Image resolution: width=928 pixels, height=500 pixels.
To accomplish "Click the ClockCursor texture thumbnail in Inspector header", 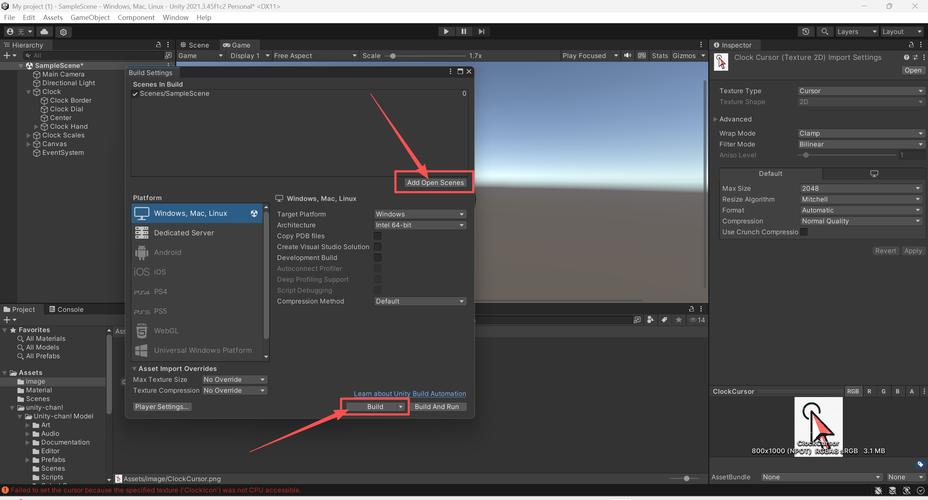I will click(x=721, y=62).
